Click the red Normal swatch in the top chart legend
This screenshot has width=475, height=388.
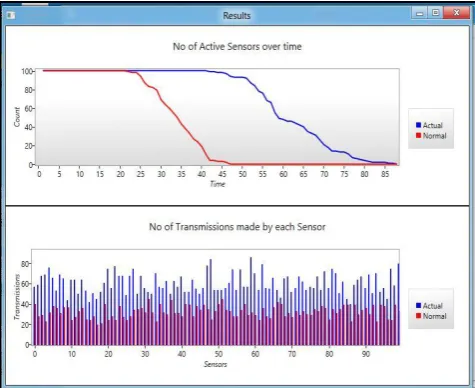tap(418, 135)
